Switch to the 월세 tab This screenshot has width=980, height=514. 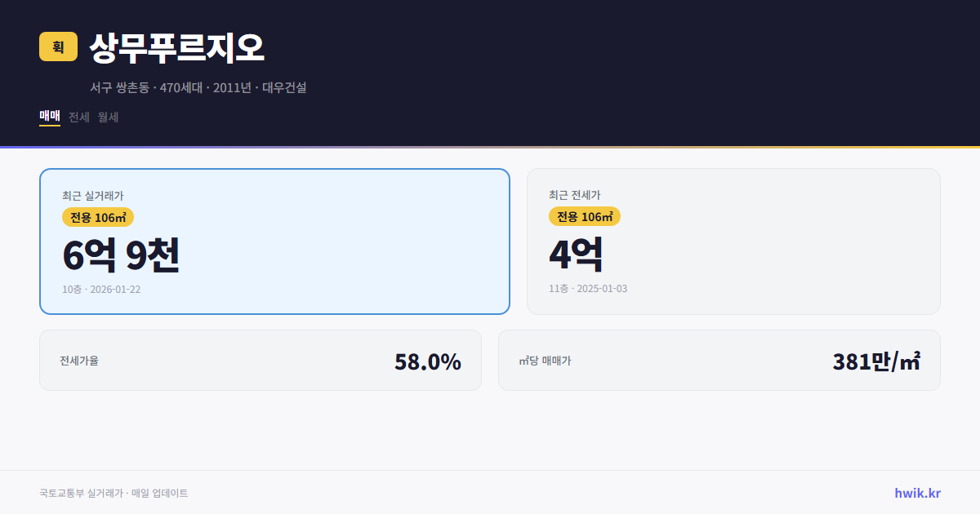107,117
